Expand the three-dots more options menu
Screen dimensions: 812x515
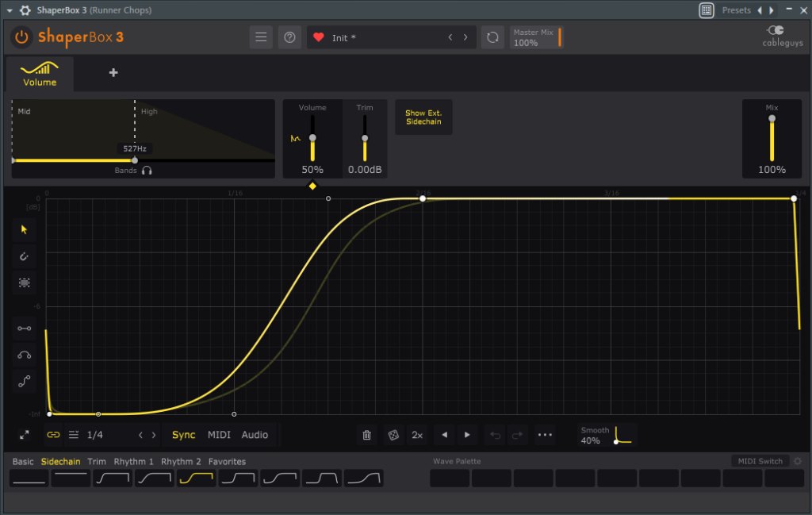click(544, 435)
